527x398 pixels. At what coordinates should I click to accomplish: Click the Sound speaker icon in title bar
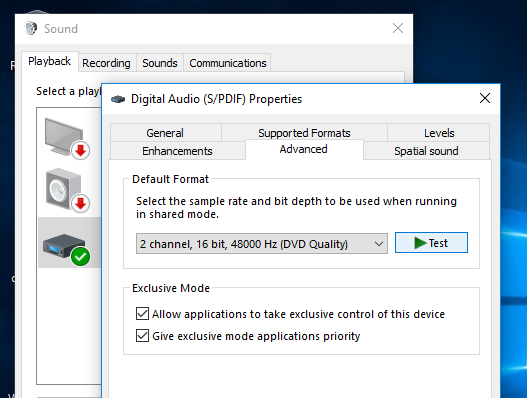pyautogui.click(x=31, y=28)
